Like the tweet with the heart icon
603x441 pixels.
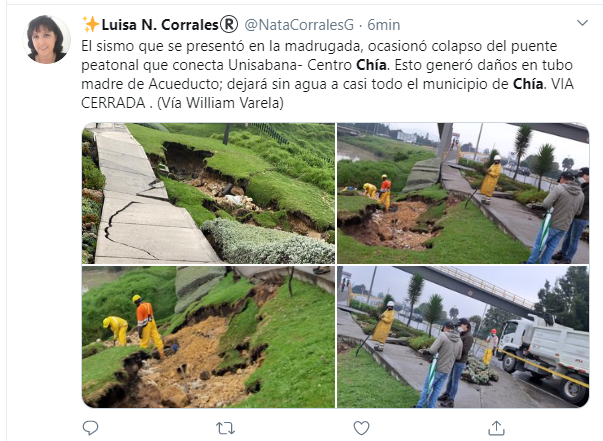(x=361, y=428)
